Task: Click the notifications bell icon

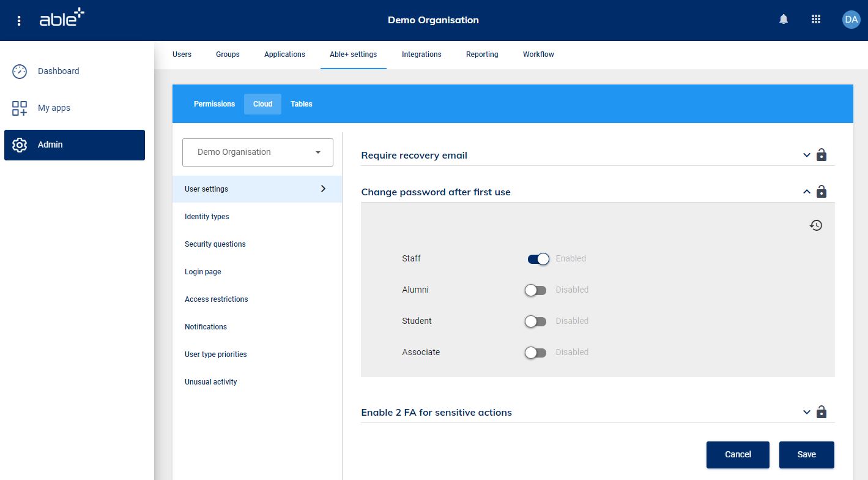Action: 784,20
